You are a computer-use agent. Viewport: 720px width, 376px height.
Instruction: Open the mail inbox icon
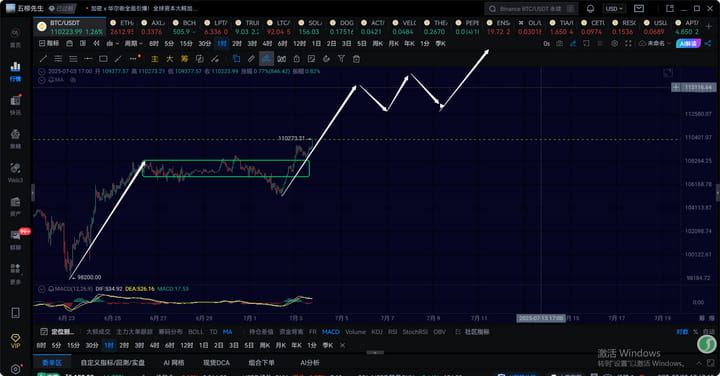(639, 9)
